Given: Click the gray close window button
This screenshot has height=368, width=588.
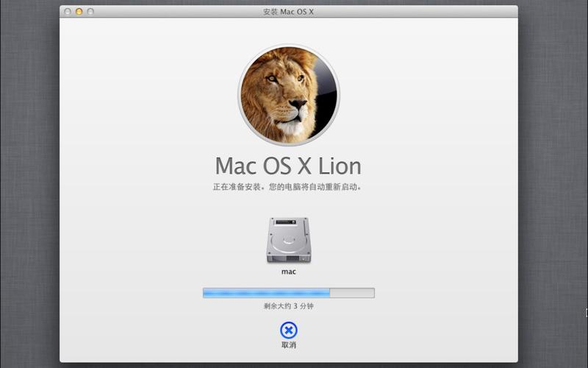Looking at the screenshot, I should (68, 12).
